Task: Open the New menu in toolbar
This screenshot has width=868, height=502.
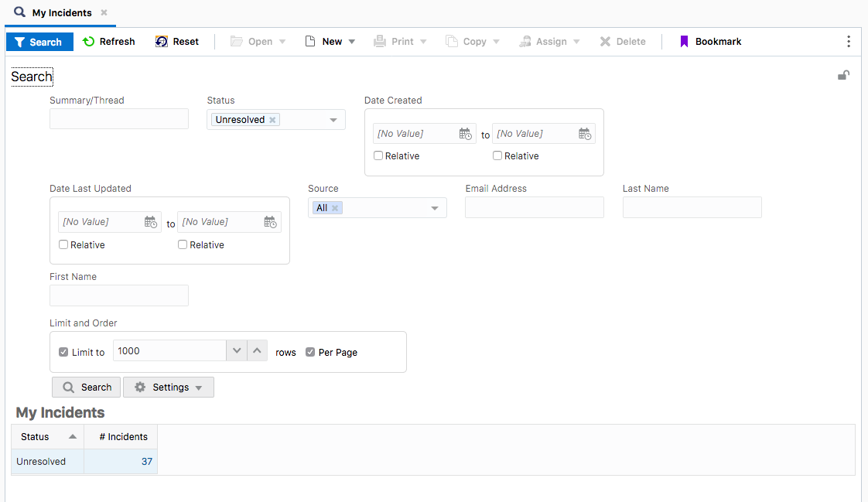Action: pyautogui.click(x=331, y=42)
